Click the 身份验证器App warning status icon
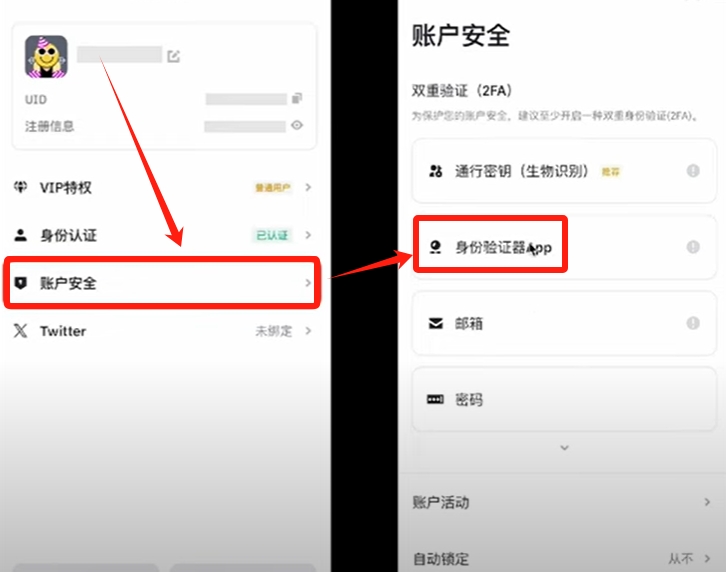This screenshot has height=572, width=726. click(x=693, y=247)
